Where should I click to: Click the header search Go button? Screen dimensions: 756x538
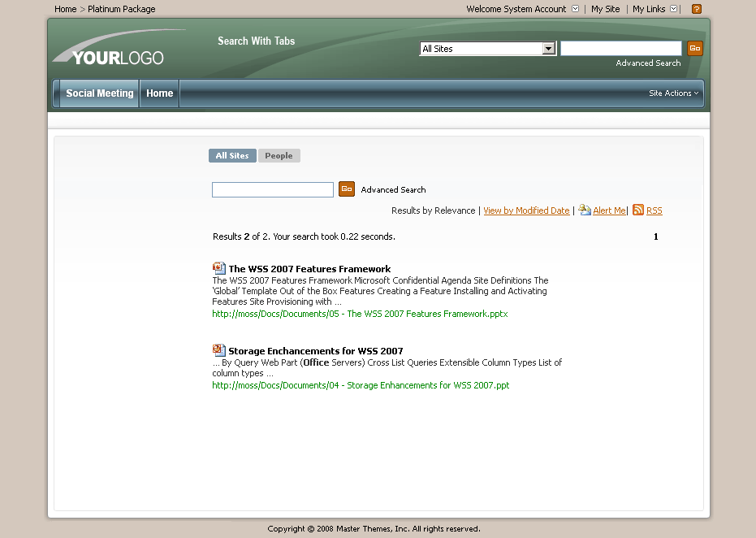coord(694,49)
